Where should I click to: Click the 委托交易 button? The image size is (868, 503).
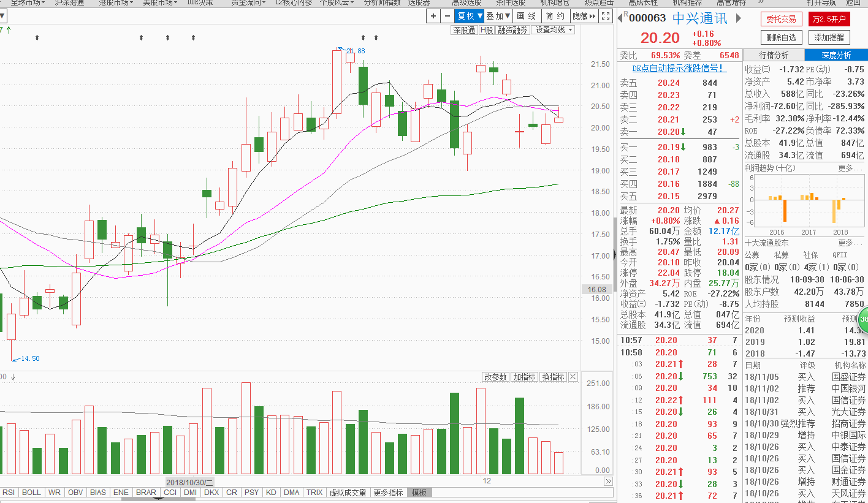click(781, 19)
